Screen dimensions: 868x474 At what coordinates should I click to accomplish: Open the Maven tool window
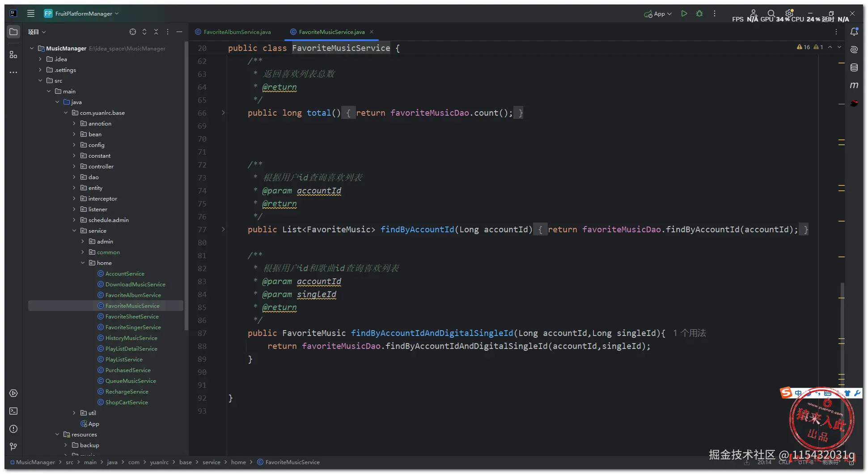pyautogui.click(x=854, y=85)
